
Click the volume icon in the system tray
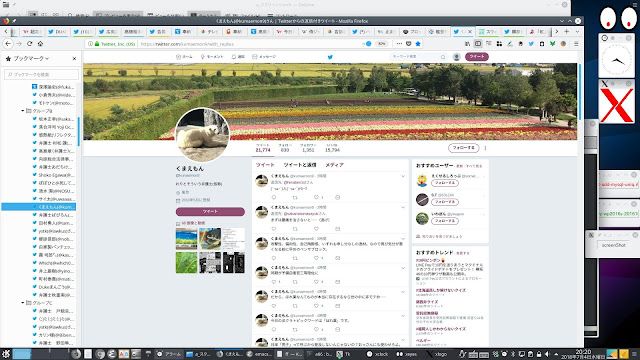tap(547, 354)
